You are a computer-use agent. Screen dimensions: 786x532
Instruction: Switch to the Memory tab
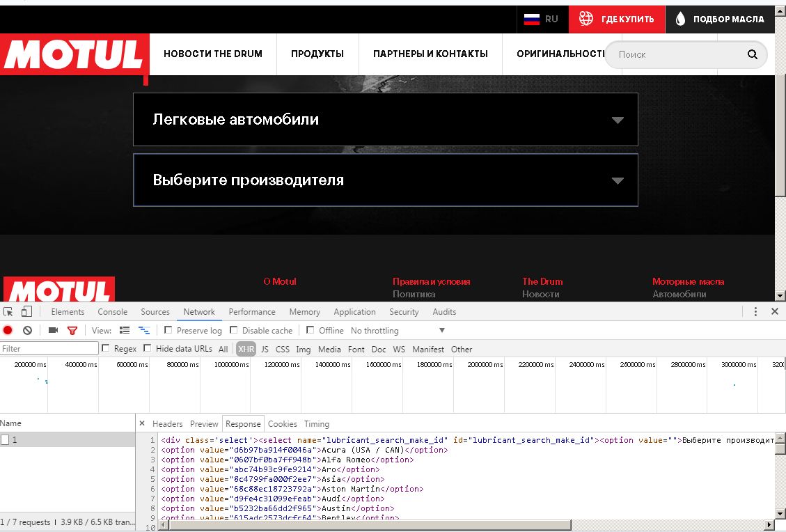click(x=304, y=312)
